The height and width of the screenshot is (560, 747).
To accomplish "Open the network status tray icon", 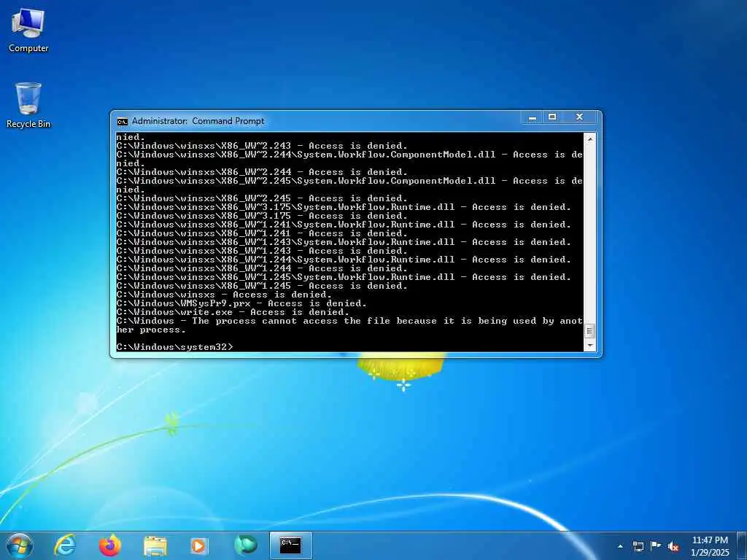I will [638, 546].
